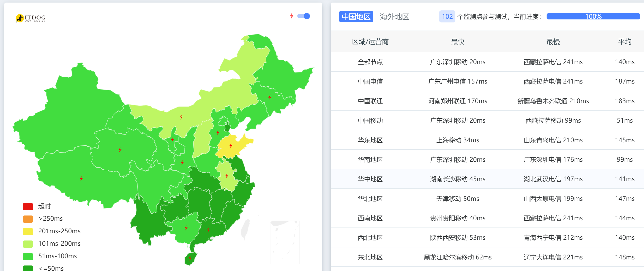
Task: Click the 201ms-250ms legend label
Action: [x=59, y=231]
